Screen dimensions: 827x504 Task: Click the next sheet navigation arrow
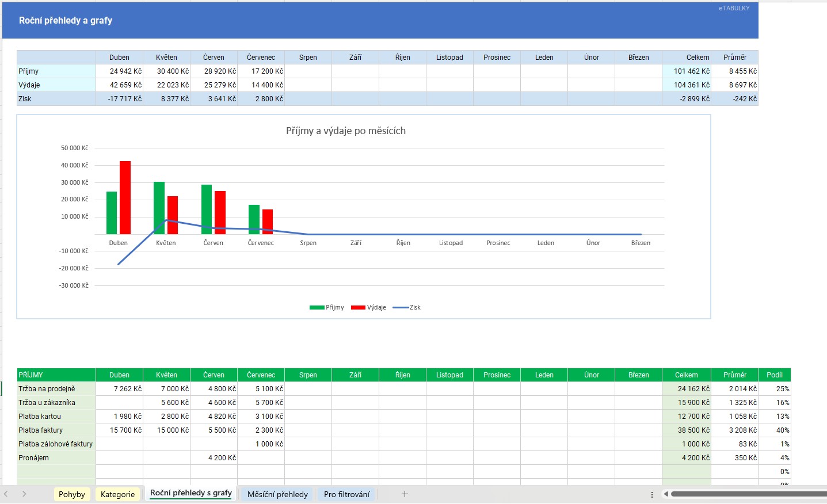24,494
